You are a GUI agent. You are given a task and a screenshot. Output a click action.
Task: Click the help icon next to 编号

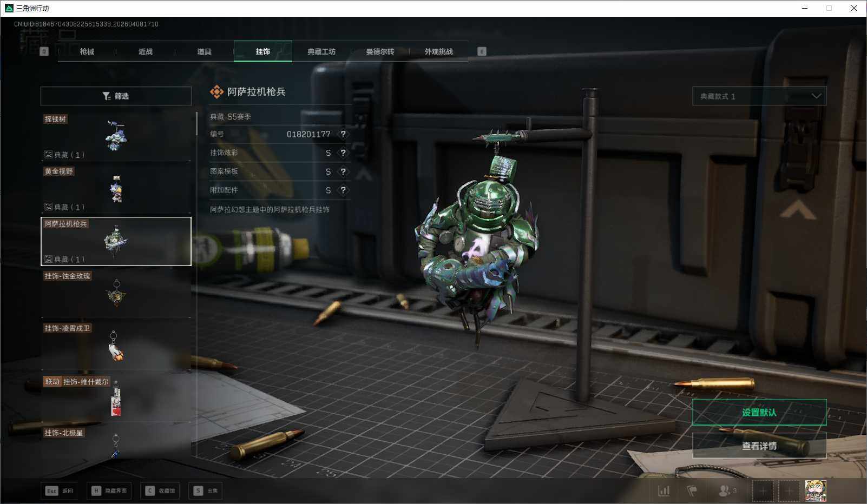coord(343,134)
